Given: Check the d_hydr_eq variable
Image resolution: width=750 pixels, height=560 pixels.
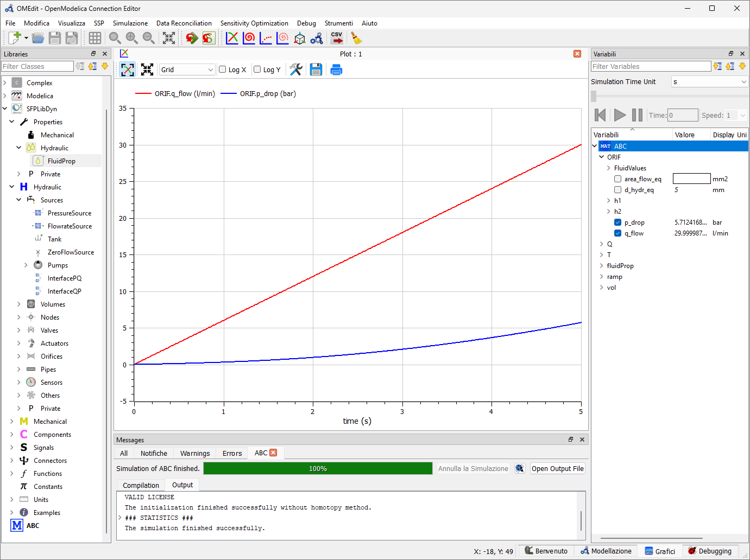Looking at the screenshot, I should (617, 190).
